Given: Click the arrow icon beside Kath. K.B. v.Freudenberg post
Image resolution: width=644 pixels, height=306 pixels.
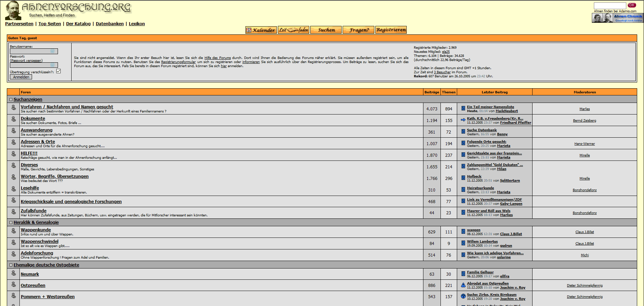Looking at the screenshot, I should tap(463, 120).
